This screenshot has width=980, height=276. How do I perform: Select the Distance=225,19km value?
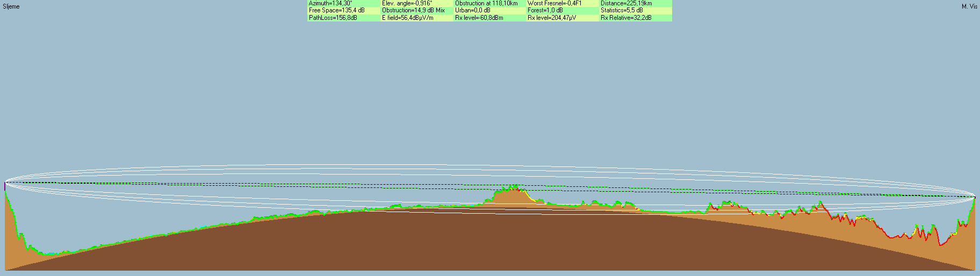pyautogui.click(x=626, y=3)
